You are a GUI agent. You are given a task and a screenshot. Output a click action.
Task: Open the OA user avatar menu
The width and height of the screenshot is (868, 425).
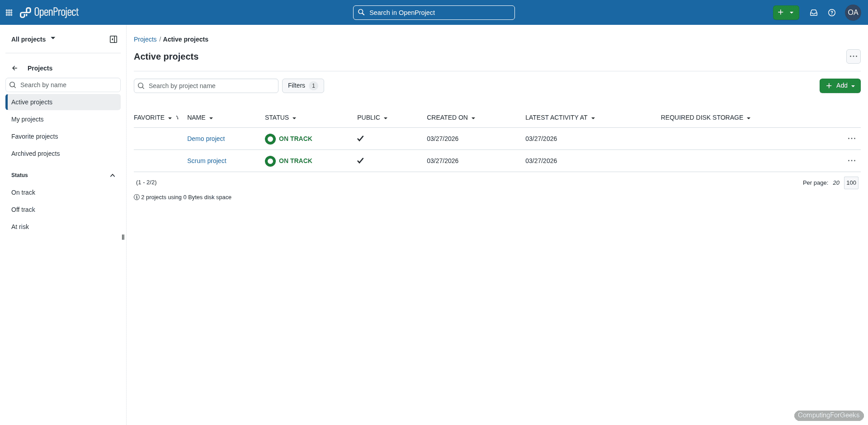(853, 12)
